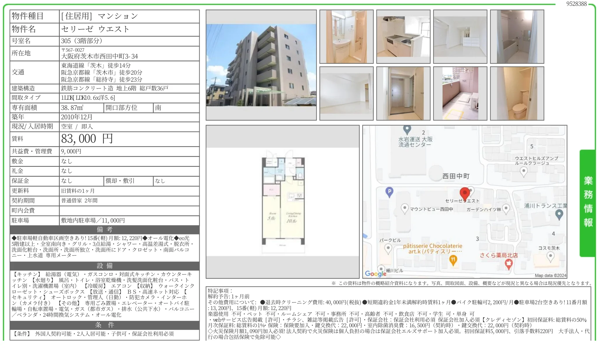Click the red セリーゼウエスト location pin
Image resolution: width=600 pixels, height=364 pixels.
(464, 194)
